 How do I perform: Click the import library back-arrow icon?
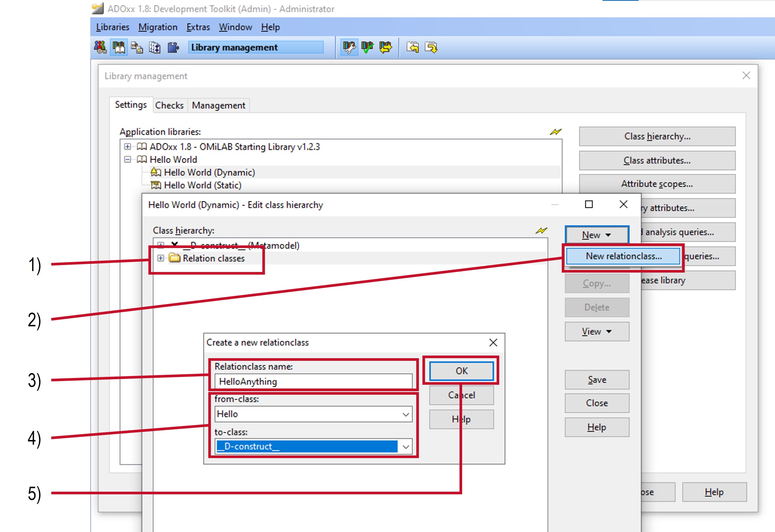413,47
